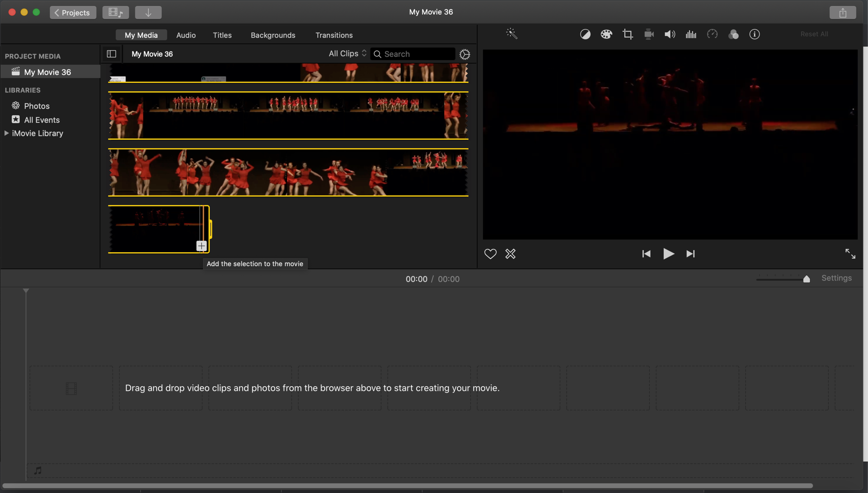868x493 pixels.
Task: Click the magic wand auto-enhance icon
Action: pyautogui.click(x=512, y=34)
